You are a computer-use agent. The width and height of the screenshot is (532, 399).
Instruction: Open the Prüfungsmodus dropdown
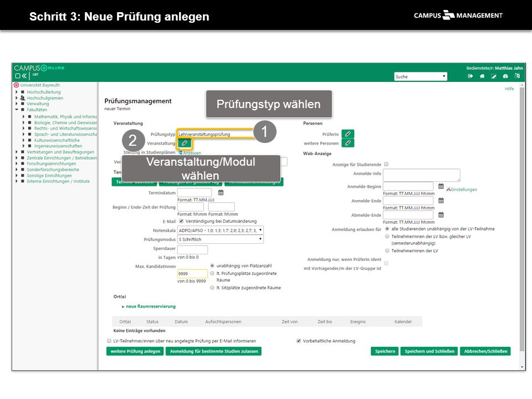tap(220, 239)
